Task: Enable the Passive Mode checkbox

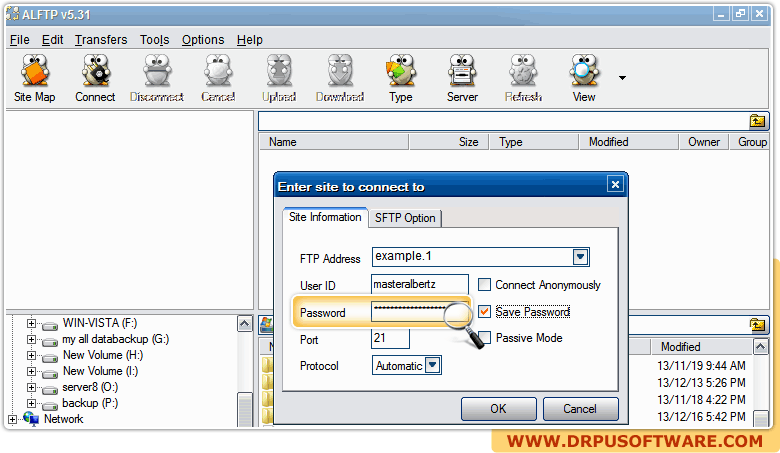Action: pos(485,338)
